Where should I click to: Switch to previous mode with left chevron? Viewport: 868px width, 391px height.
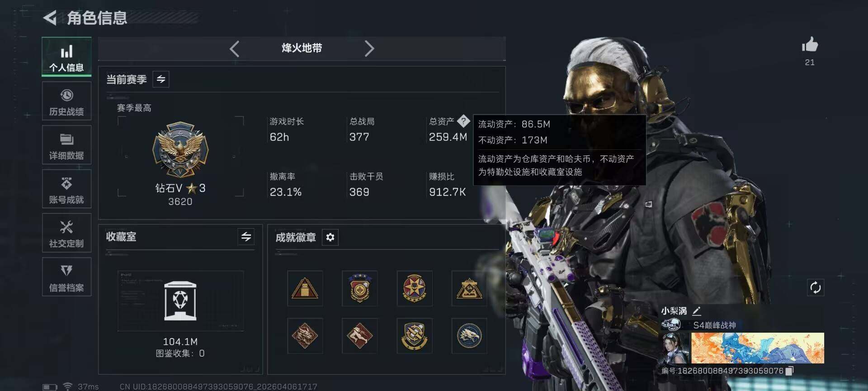(x=234, y=48)
